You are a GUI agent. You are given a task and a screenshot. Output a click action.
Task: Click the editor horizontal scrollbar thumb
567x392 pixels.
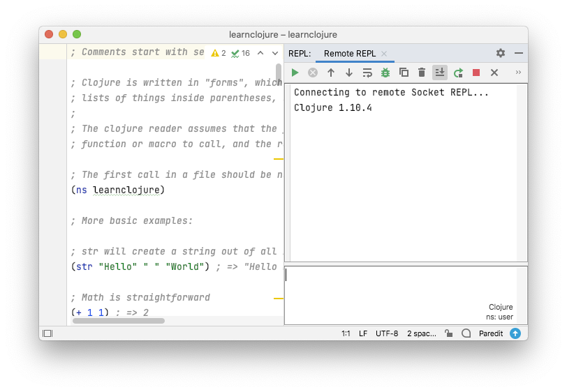coord(119,321)
